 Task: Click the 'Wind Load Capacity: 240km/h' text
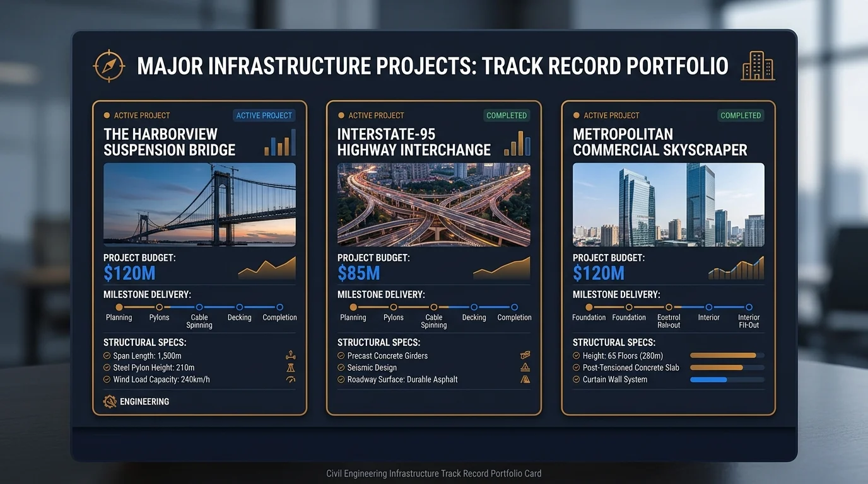[x=161, y=379]
